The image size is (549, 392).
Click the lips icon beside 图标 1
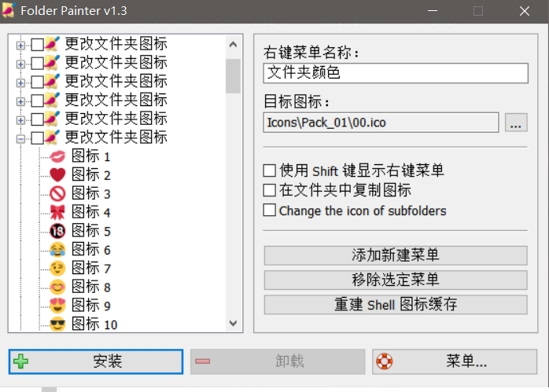[x=57, y=156]
